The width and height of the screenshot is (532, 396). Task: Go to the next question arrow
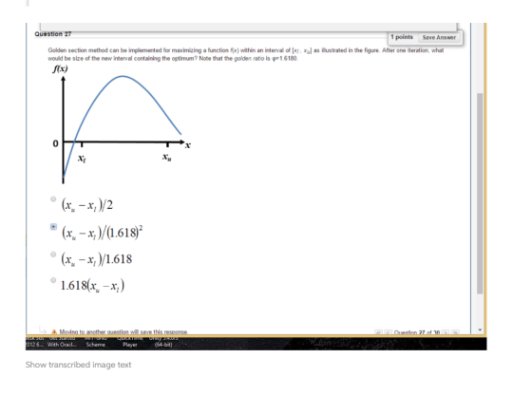click(446, 332)
